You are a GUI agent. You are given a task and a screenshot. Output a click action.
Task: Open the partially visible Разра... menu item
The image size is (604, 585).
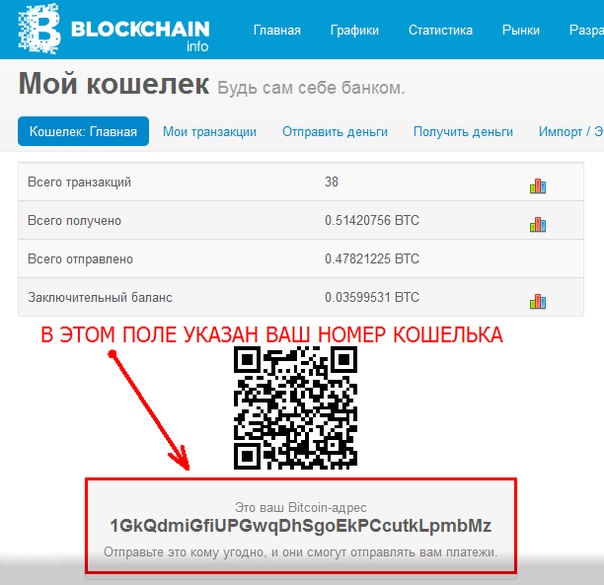[x=586, y=30]
